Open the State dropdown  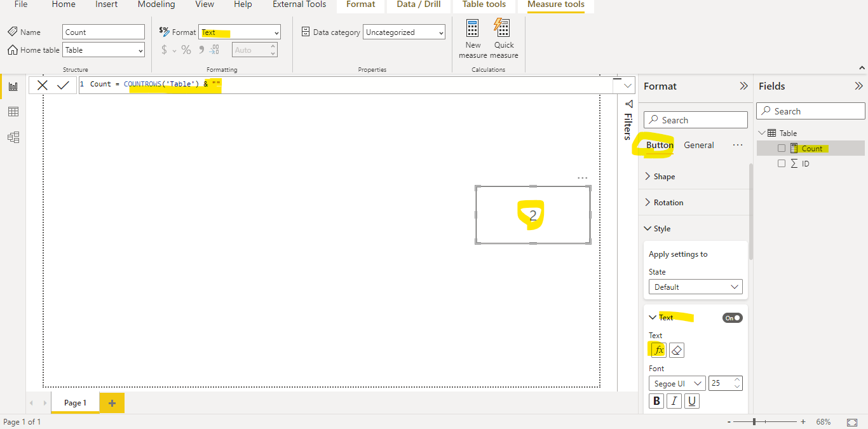[696, 287]
